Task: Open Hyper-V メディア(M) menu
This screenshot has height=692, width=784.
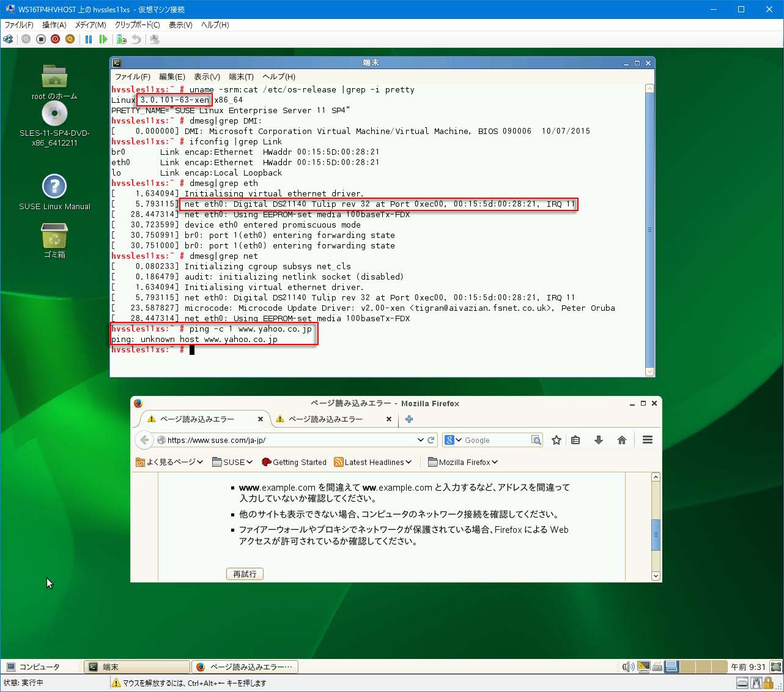Action: [x=91, y=24]
